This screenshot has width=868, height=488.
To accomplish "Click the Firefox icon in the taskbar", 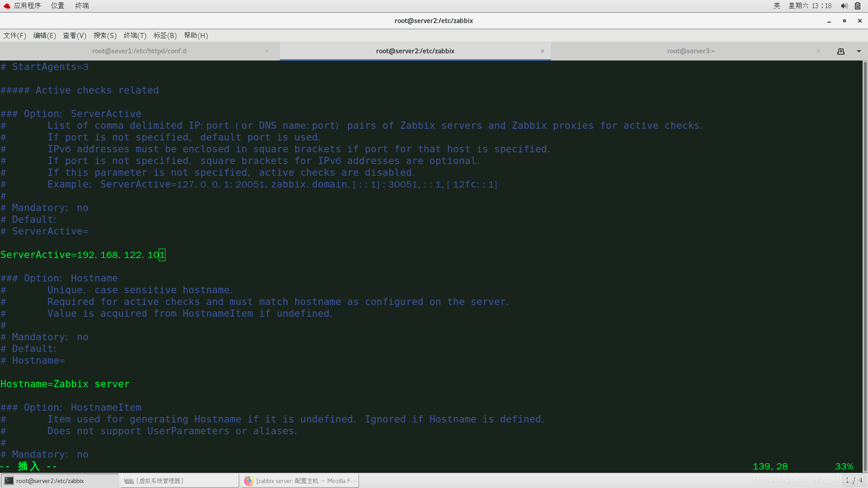I will (249, 481).
